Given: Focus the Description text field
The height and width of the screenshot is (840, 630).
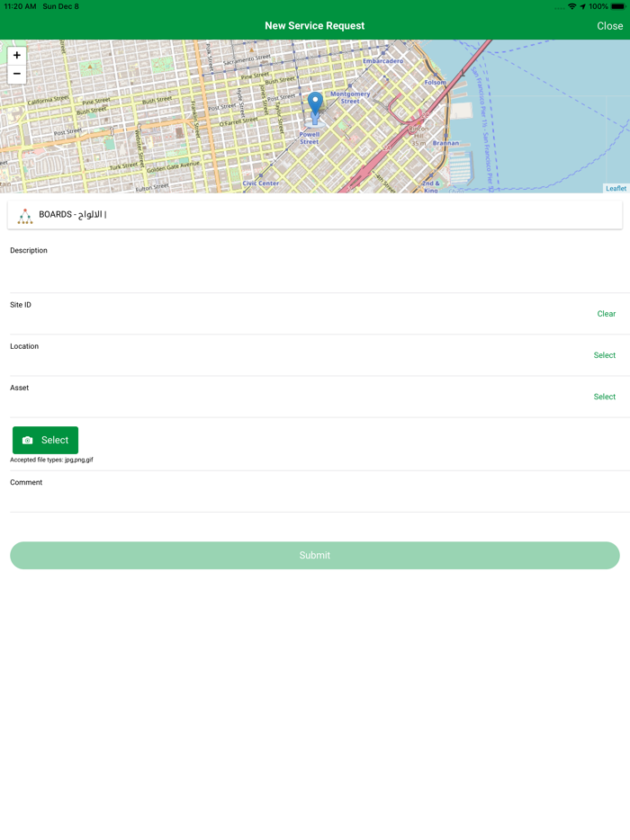Looking at the screenshot, I should [x=315, y=273].
